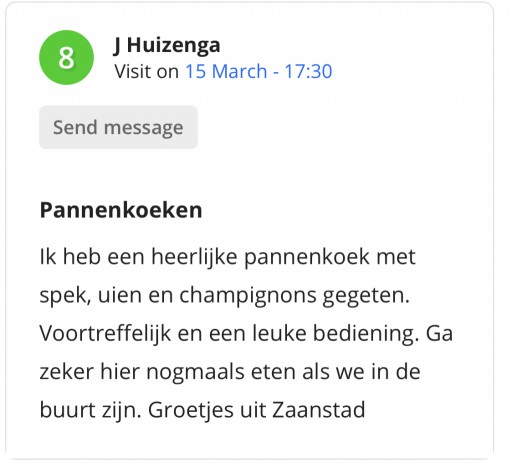Open the 15 March - 17:30 visit link
The height and width of the screenshot is (468, 512).
259,71
